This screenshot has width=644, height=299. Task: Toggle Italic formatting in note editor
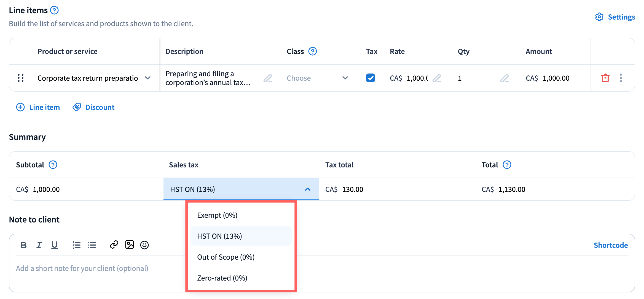coord(39,245)
